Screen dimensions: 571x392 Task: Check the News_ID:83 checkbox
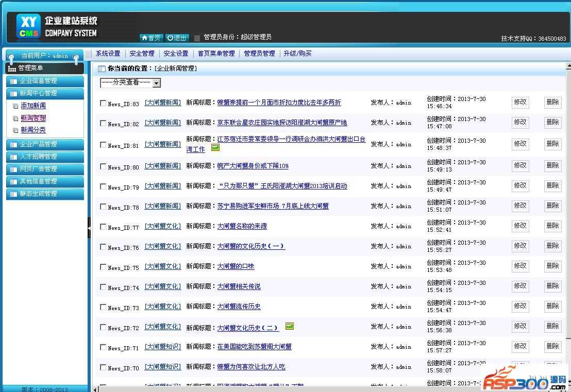pos(103,103)
